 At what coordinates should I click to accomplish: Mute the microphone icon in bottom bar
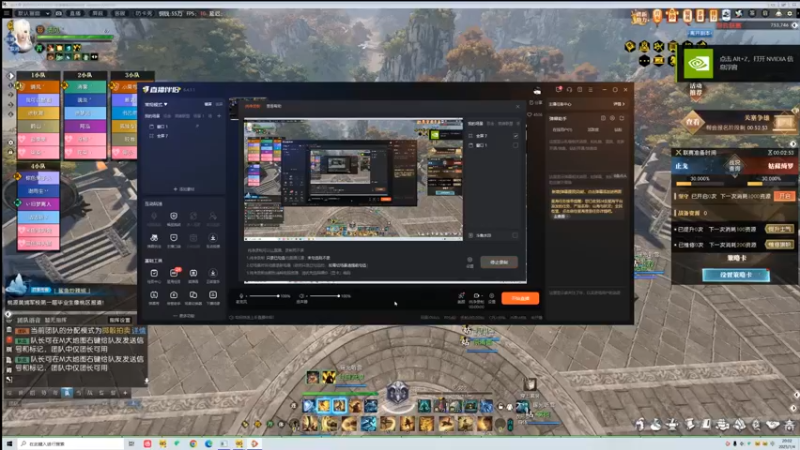pyautogui.click(x=241, y=296)
